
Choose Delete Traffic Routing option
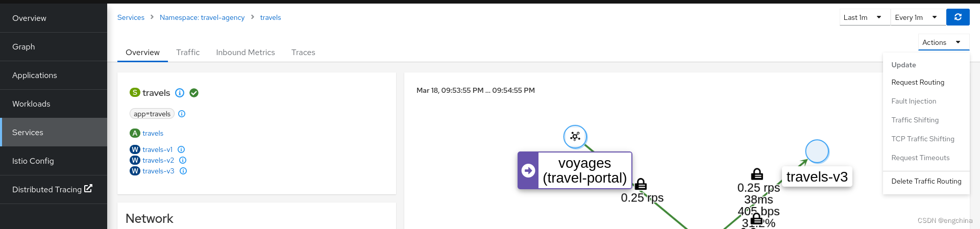[926, 181]
